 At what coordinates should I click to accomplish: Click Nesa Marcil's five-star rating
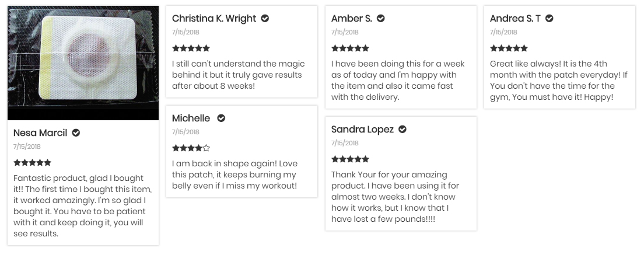click(32, 163)
